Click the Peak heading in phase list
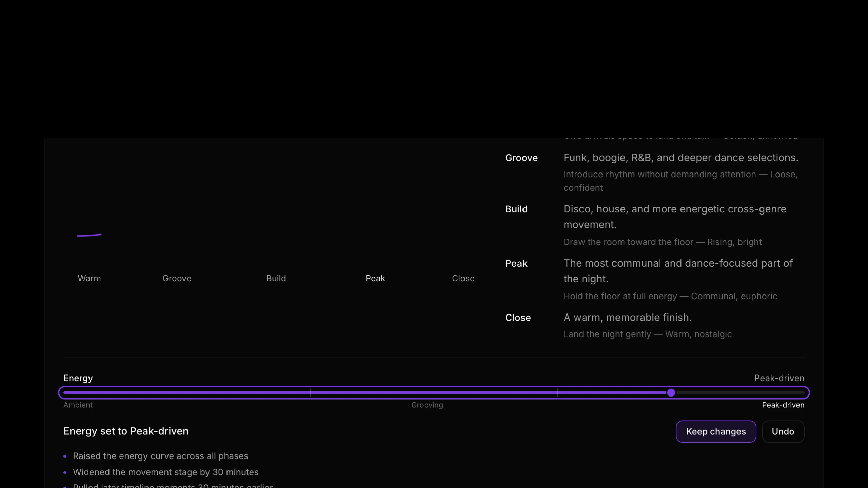Image resolution: width=868 pixels, height=488 pixels. pyautogui.click(x=516, y=264)
